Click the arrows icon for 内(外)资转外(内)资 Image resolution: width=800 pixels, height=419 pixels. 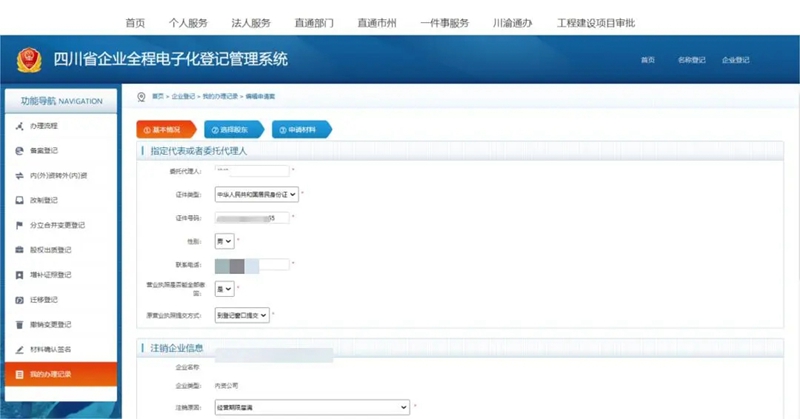tap(19, 176)
